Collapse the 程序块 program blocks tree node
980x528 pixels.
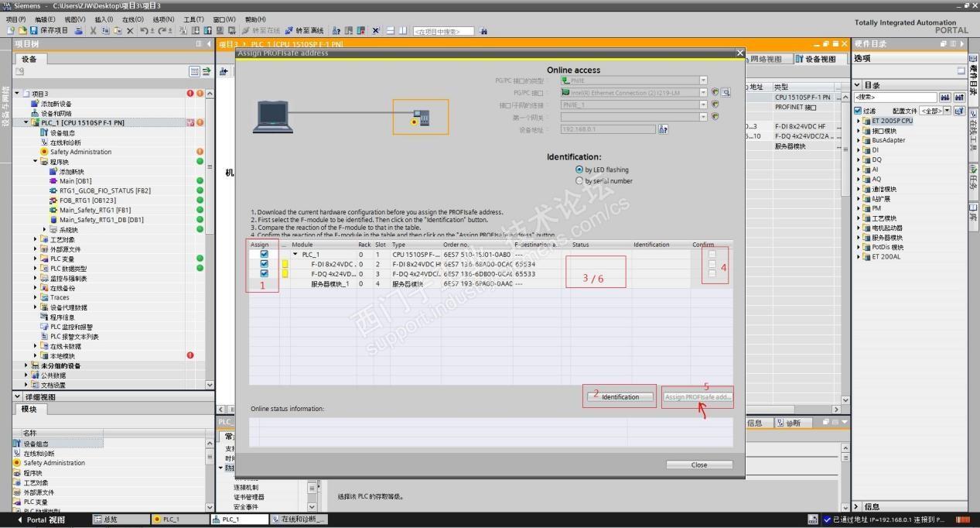(x=35, y=162)
